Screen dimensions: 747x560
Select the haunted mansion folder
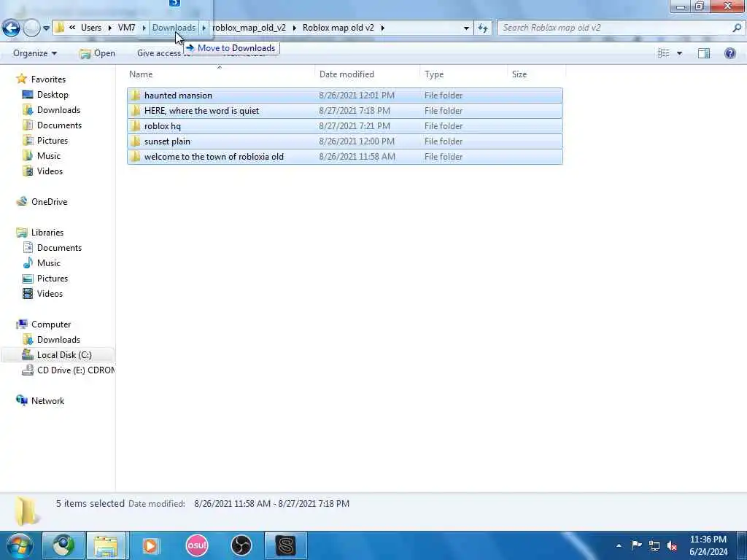pos(344,96)
